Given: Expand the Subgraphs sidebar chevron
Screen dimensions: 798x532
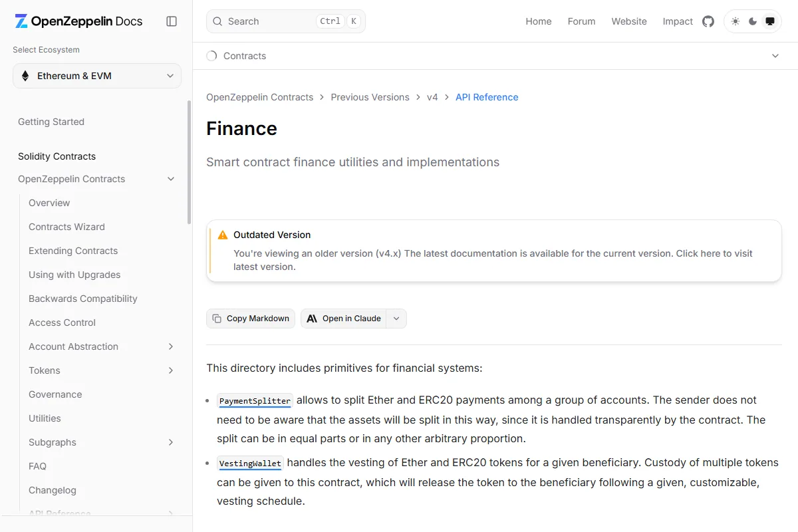Looking at the screenshot, I should (x=171, y=442).
